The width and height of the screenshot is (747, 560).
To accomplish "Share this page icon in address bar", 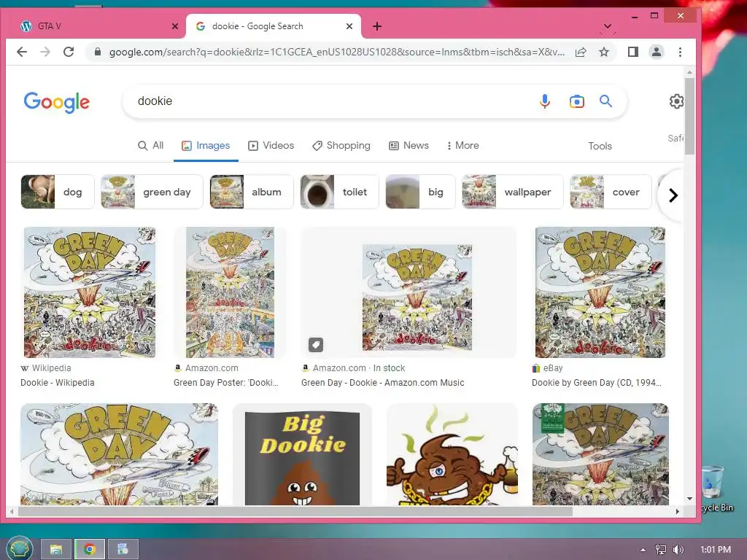I will 580,52.
